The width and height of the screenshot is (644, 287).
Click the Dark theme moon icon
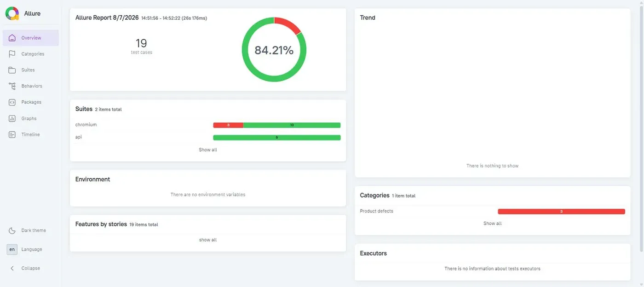point(12,230)
